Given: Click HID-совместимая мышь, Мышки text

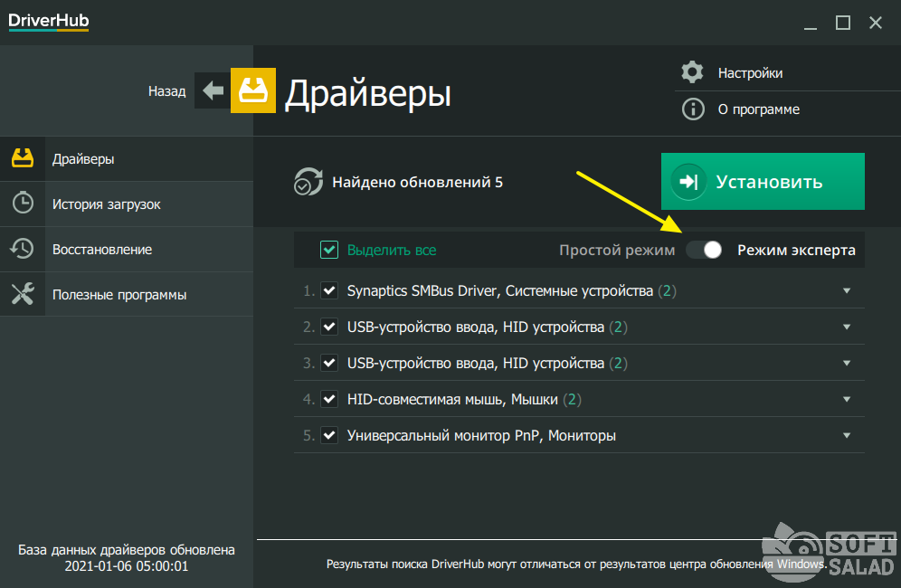Looking at the screenshot, I should click(464, 400).
